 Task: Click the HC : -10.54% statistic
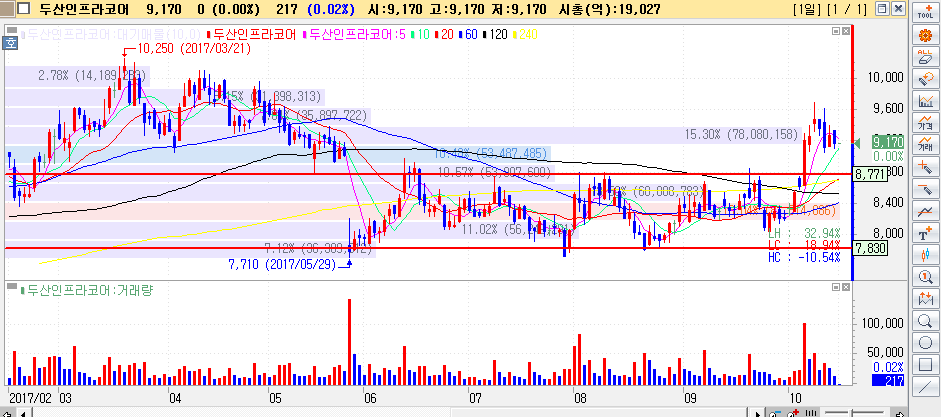coord(804,257)
